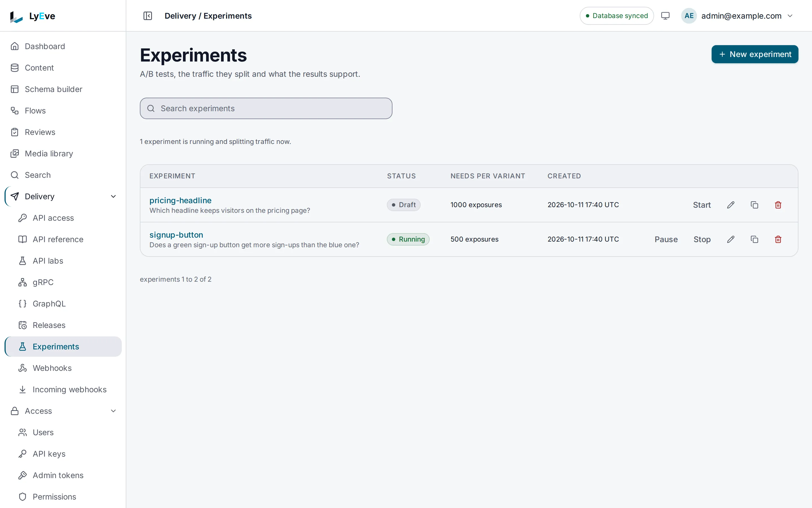The width and height of the screenshot is (812, 508).
Task: Open the pricing-headline experiment link
Action: [180, 200]
